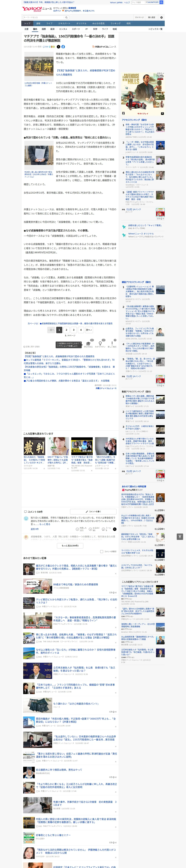
Task: Toggle the コメント非表示 checkbox
Action: [102, 552]
